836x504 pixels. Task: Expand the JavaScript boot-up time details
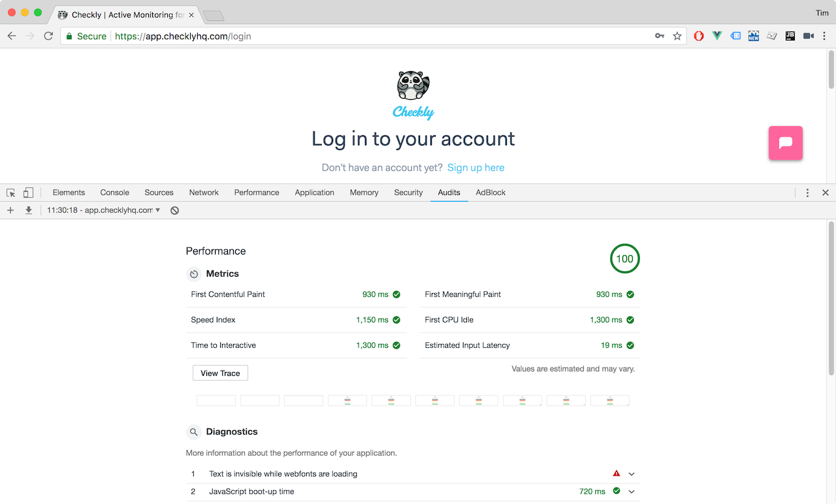631,491
